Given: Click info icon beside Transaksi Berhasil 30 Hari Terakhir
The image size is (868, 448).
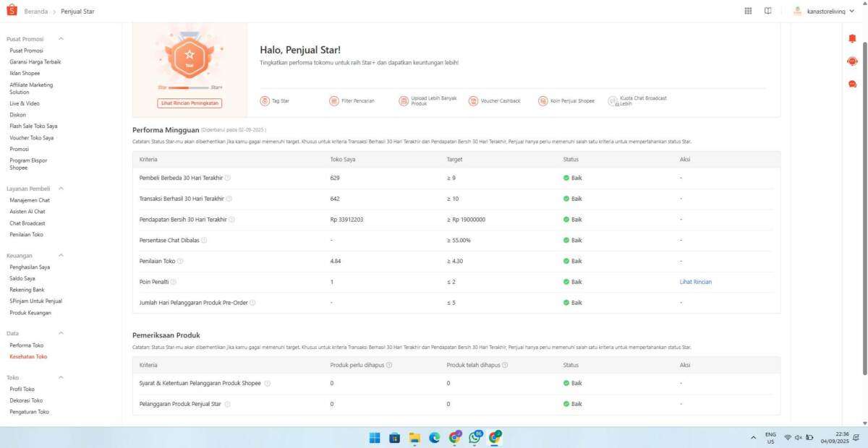Looking at the screenshot, I should point(229,199).
